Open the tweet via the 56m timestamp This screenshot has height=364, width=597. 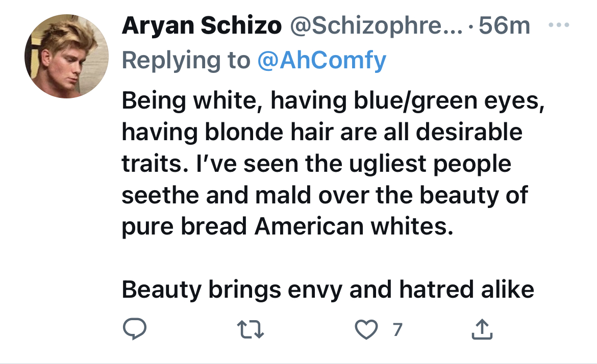[x=505, y=26]
